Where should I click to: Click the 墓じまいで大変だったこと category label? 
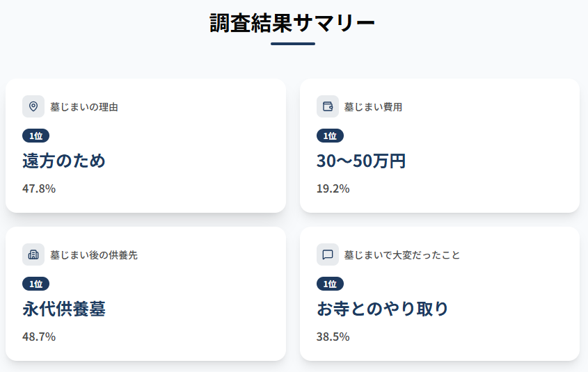402,255
